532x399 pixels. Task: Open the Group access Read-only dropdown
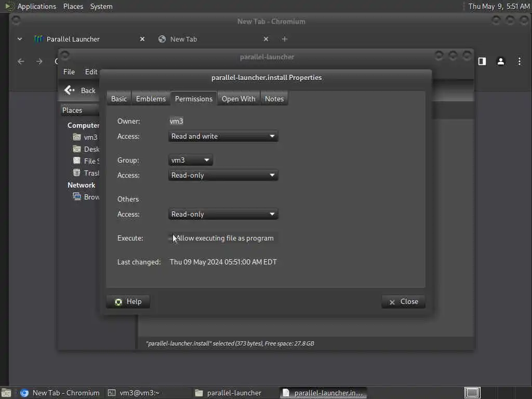[223, 176]
